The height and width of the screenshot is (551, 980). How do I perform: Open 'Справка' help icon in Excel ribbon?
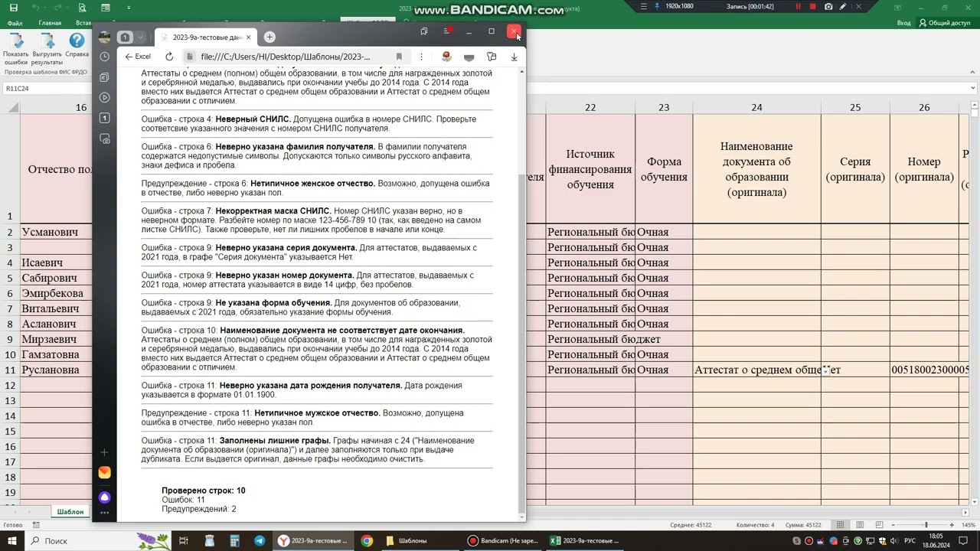[x=77, y=45]
